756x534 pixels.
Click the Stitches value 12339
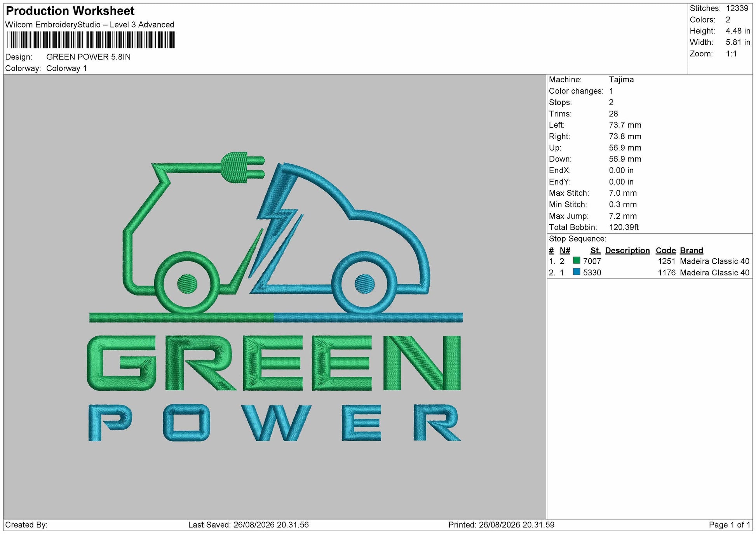tap(737, 8)
